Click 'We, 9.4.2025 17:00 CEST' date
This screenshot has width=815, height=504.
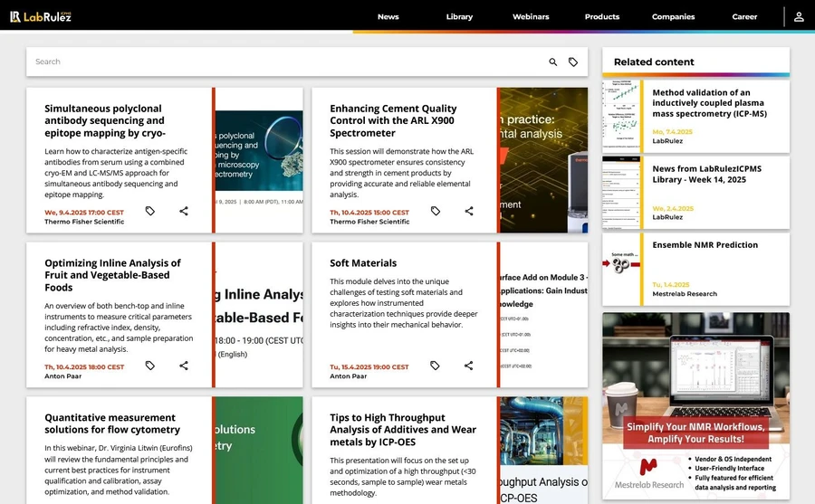[84, 213]
